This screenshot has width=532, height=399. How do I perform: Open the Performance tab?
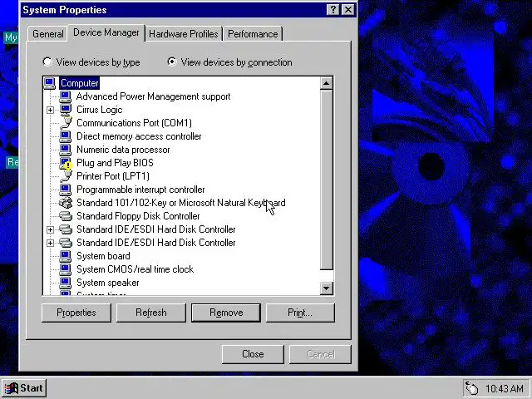pos(253,34)
